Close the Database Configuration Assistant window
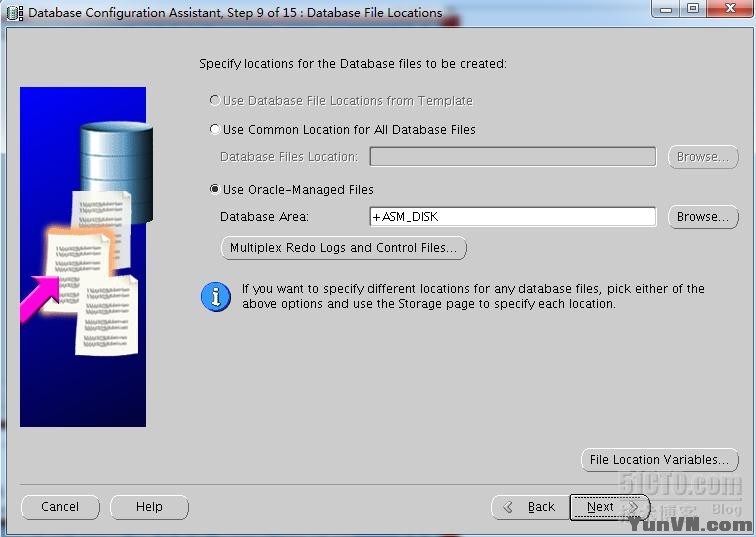 click(x=730, y=9)
